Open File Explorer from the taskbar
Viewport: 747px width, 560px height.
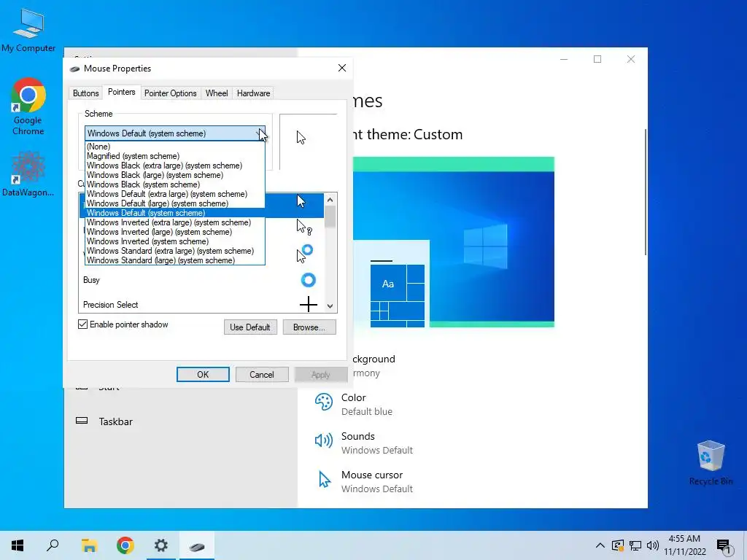point(89,545)
